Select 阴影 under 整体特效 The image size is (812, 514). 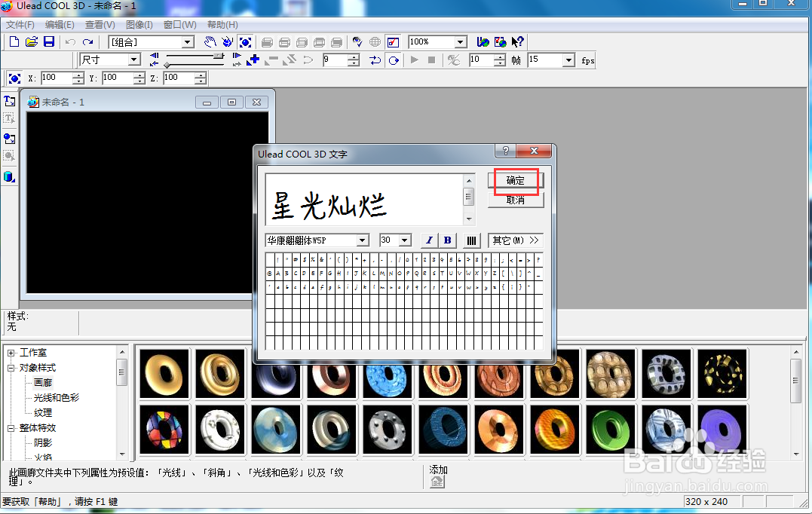(x=43, y=443)
